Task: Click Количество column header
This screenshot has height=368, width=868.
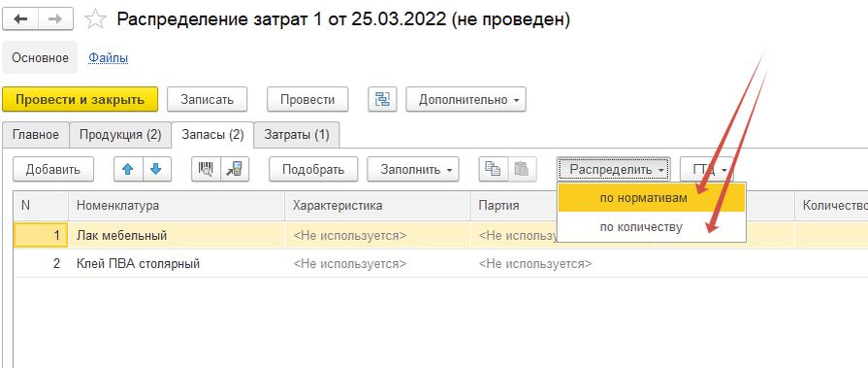Action: click(831, 206)
